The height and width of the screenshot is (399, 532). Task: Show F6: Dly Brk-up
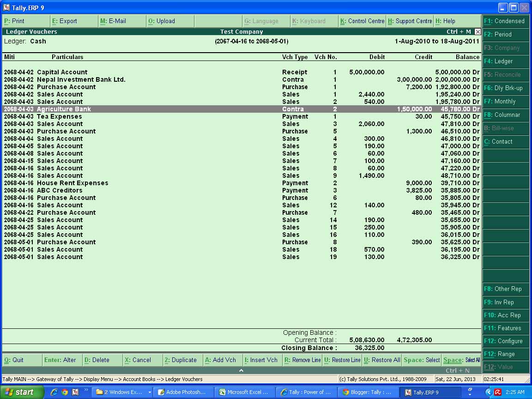(x=506, y=88)
